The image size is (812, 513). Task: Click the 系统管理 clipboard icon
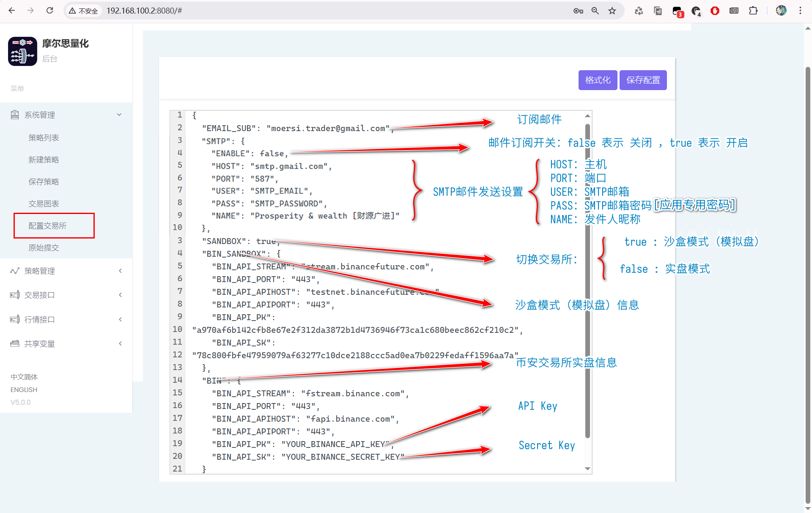pyautogui.click(x=15, y=115)
